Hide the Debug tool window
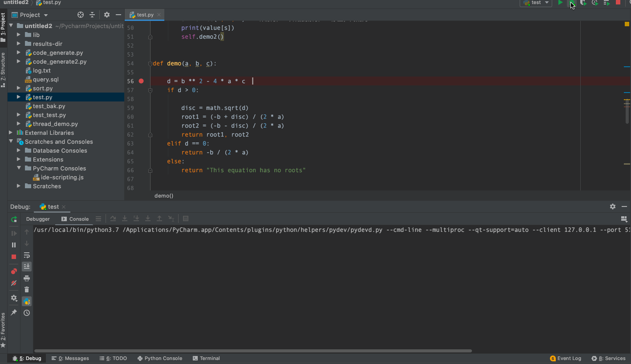631x364 pixels. tap(624, 206)
